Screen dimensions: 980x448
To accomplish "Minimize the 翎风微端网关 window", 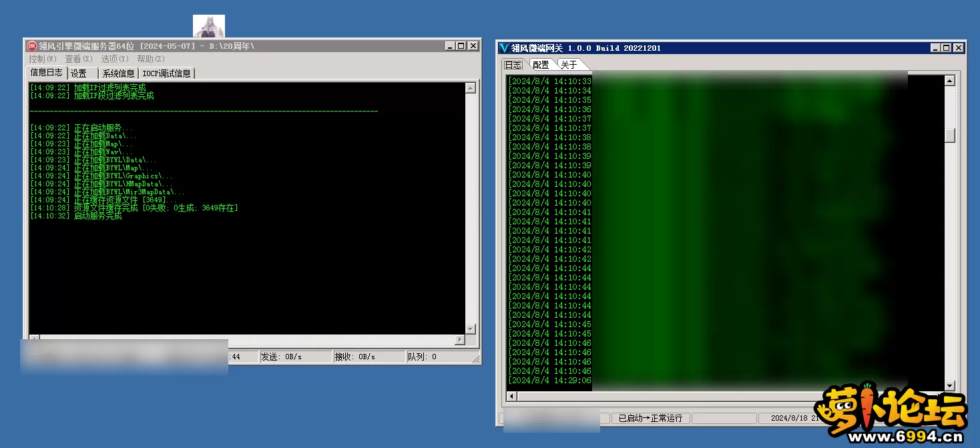I will 936,48.
